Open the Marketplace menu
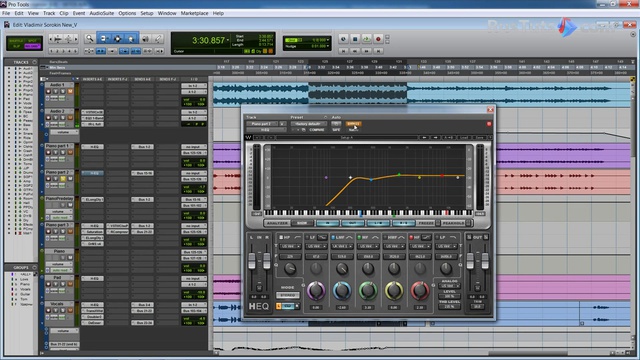Image resolution: width=640 pixels, height=360 pixels. coord(194,13)
